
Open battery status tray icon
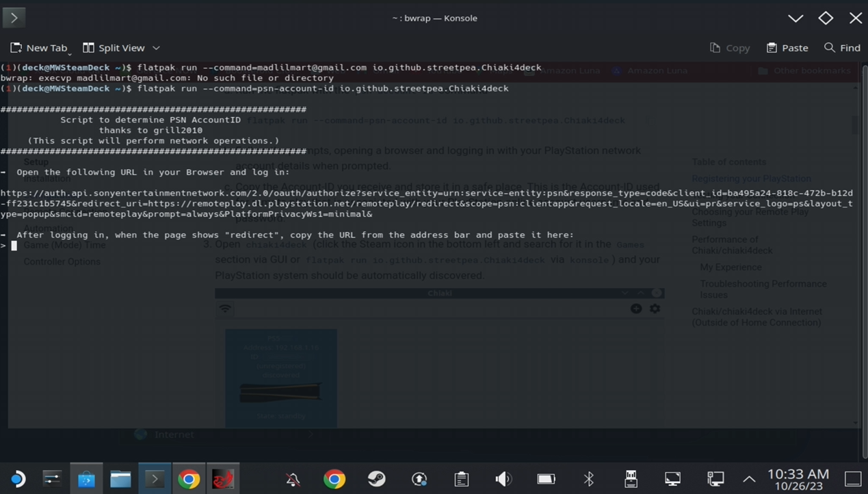pyautogui.click(x=547, y=479)
